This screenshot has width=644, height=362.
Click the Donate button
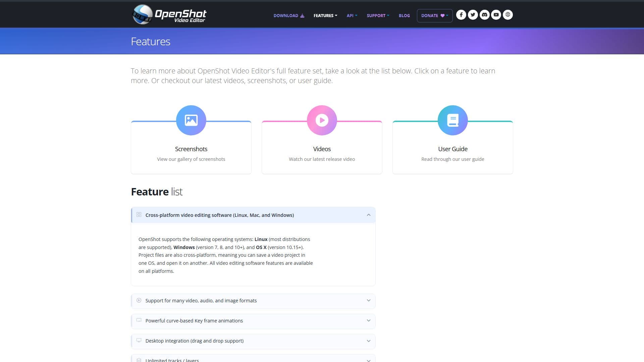[x=435, y=16]
